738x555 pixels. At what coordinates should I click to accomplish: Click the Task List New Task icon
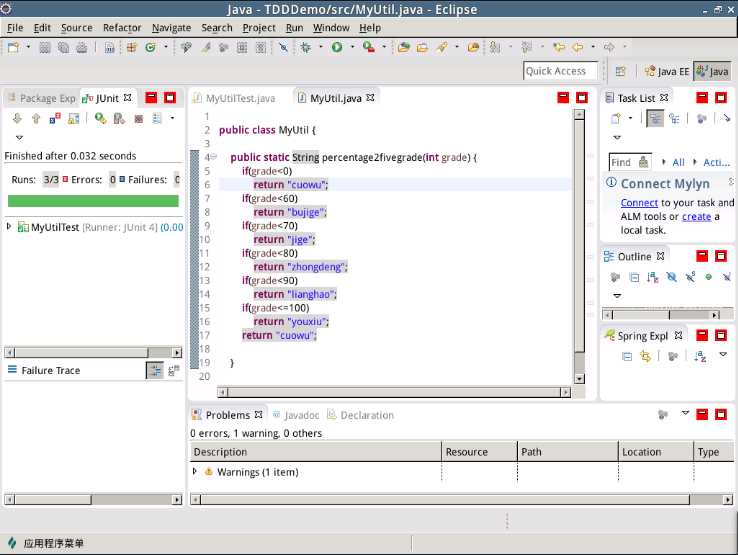pyautogui.click(x=616, y=118)
